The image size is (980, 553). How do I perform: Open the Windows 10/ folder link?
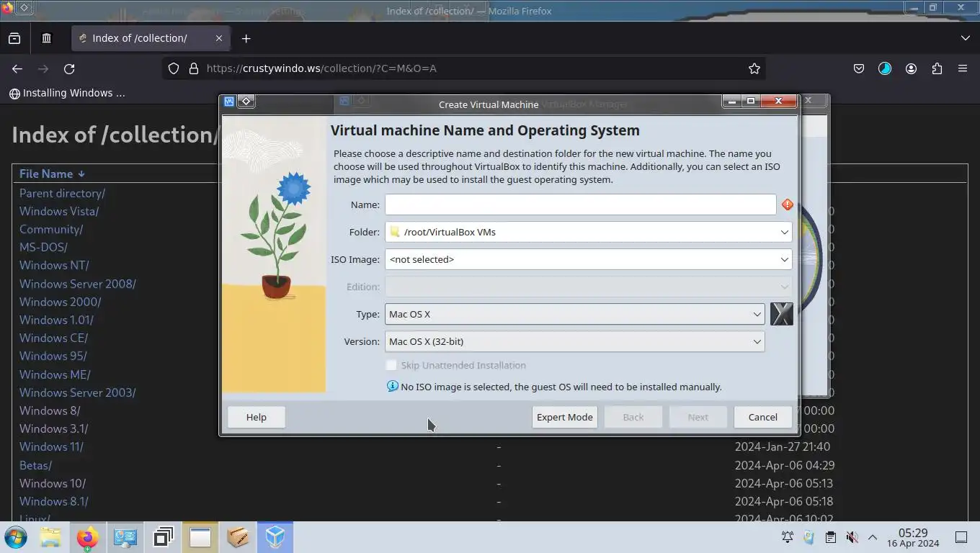coord(53,483)
